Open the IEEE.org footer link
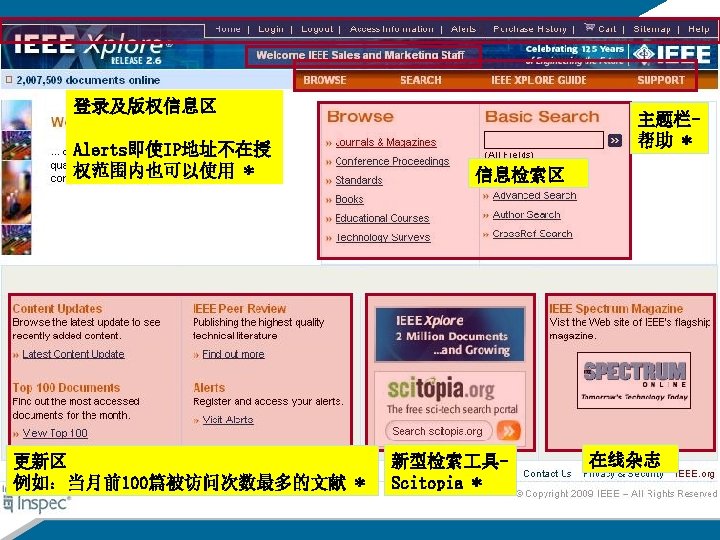Screen dimensions: 720x540 click(x=695, y=474)
